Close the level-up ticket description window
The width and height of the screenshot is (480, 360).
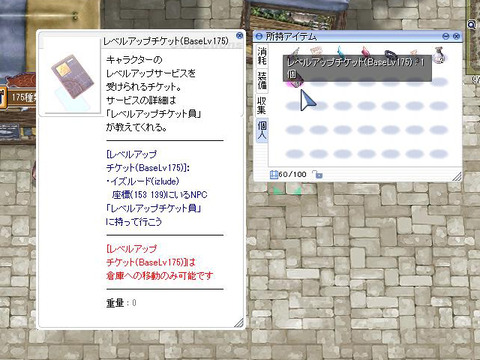coord(239,35)
